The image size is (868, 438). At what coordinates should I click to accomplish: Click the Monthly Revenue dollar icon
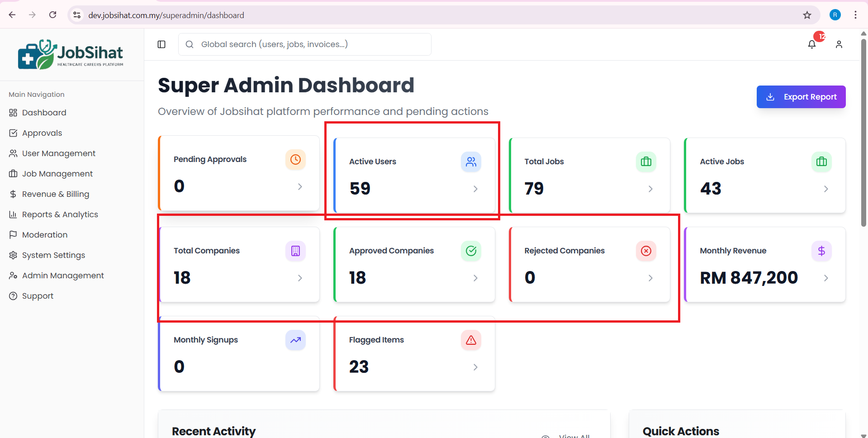tap(821, 251)
